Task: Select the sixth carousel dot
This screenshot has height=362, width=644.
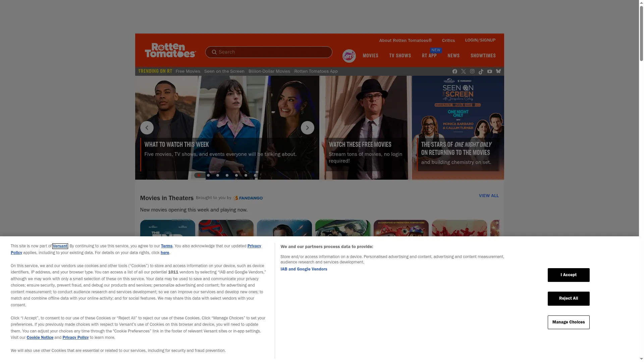Action: pos(246,175)
